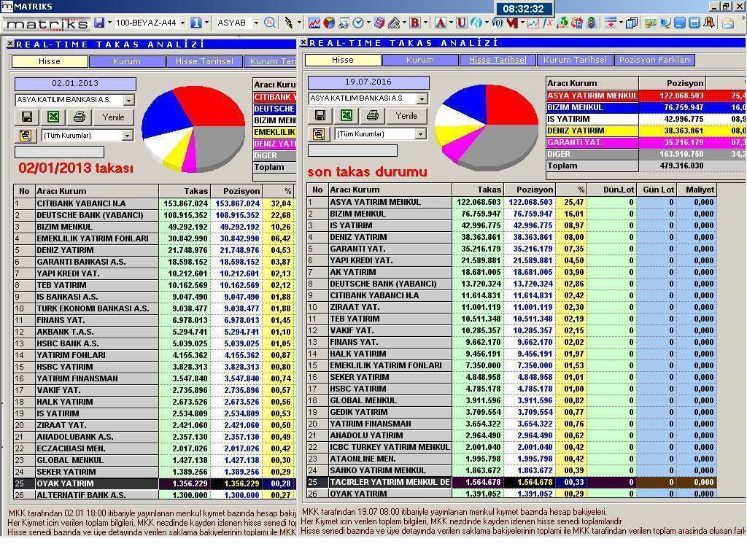Click the 19.07.2016 date field
747x560 pixels.
click(358, 82)
